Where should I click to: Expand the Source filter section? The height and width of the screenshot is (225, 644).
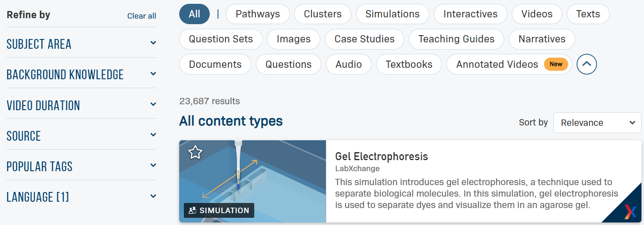[x=153, y=135]
